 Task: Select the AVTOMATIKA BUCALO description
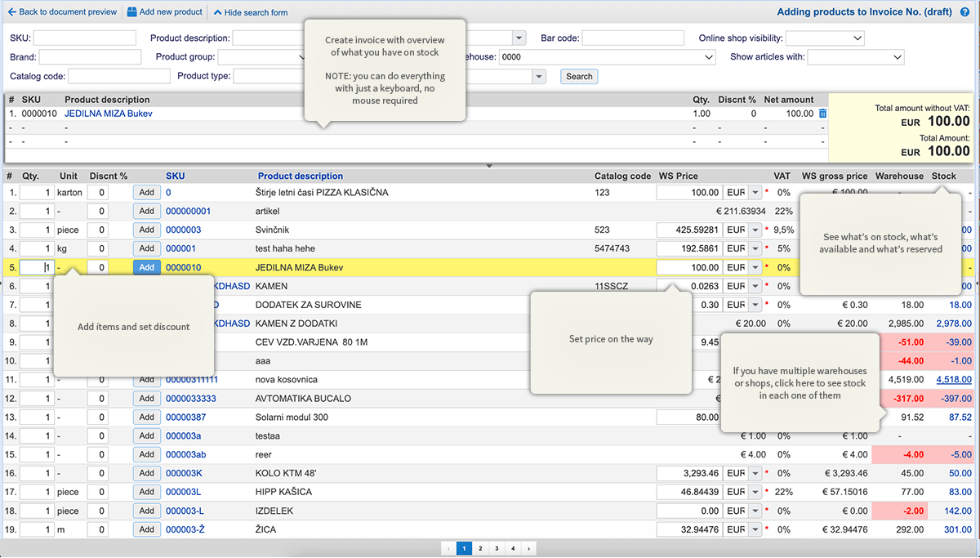pyautogui.click(x=303, y=399)
